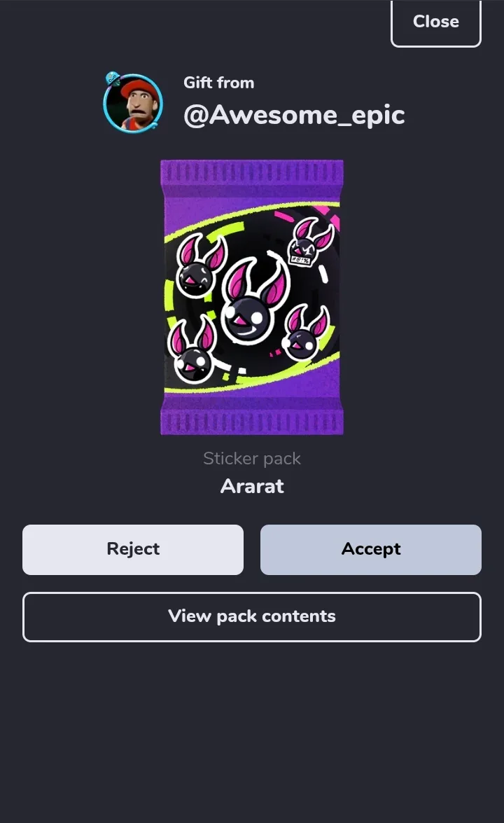Viewport: 504px width, 823px height.
Task: Close the gift dialog
Action: coord(436,22)
